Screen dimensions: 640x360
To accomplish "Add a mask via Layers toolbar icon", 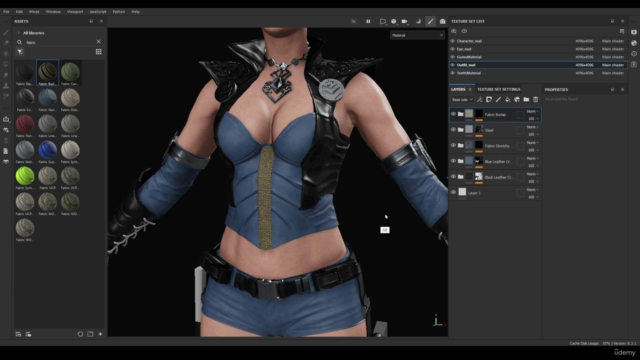I will tap(489, 100).
